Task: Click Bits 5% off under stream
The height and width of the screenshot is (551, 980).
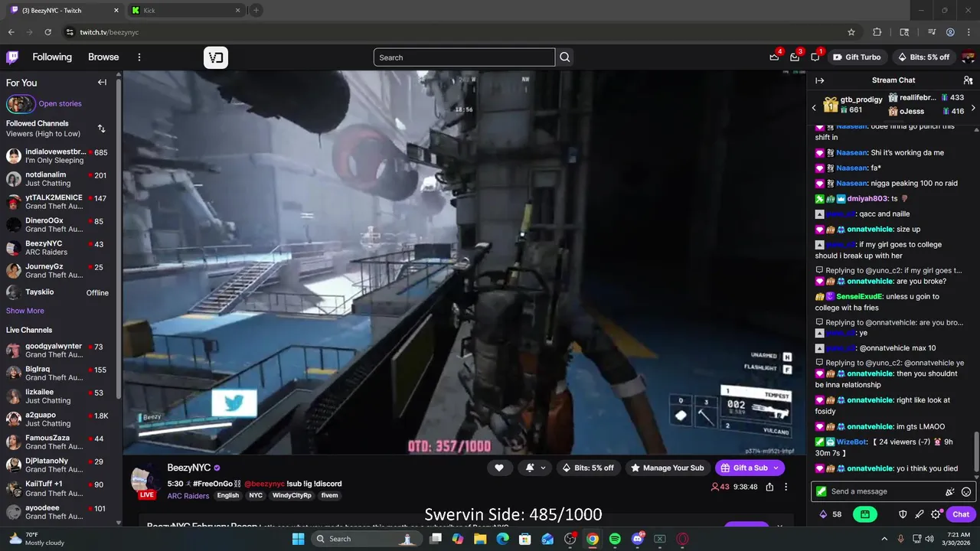Action: [x=588, y=468]
